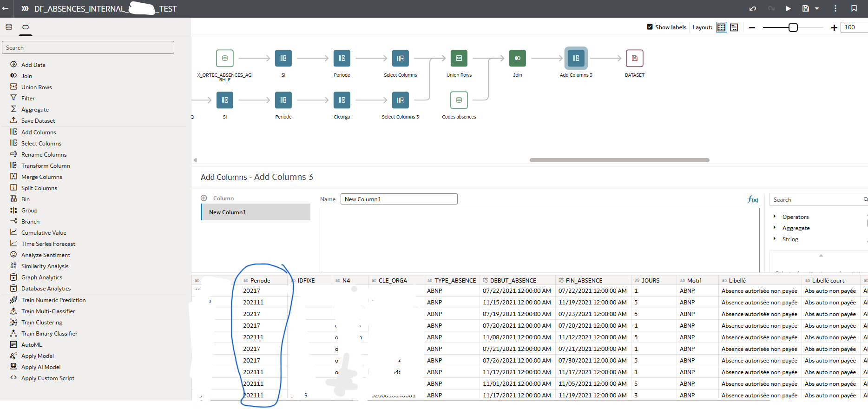Click the DEBUT_ABSENCE column header
The width and height of the screenshot is (868, 409).
click(x=517, y=280)
